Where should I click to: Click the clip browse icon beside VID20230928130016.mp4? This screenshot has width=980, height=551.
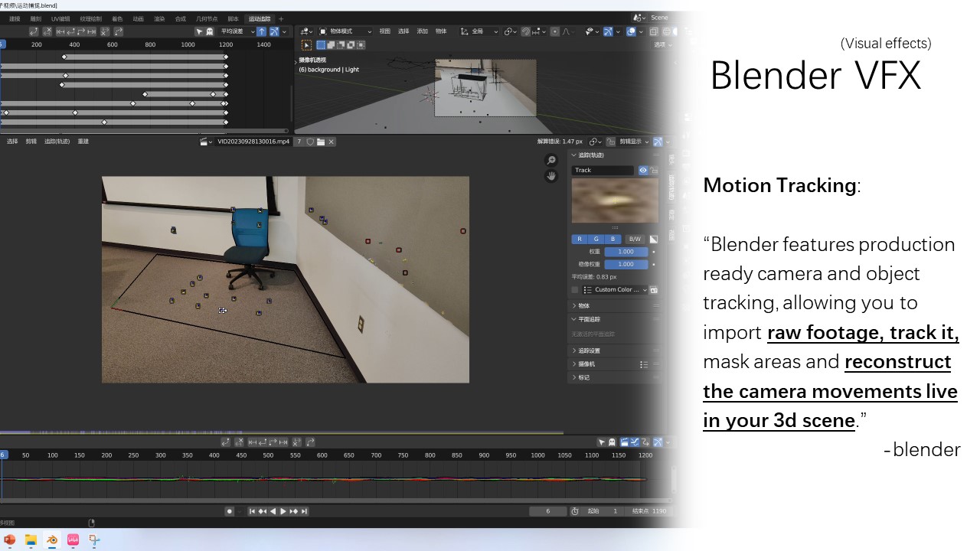point(205,142)
